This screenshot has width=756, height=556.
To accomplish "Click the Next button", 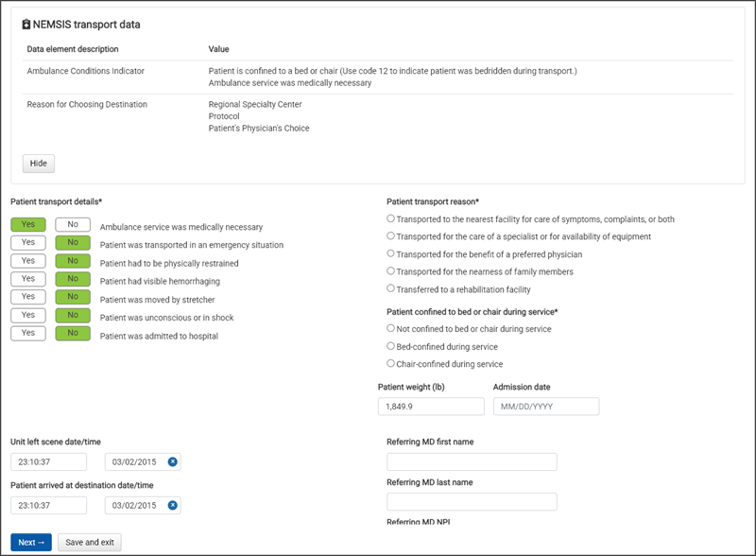I will point(31,543).
